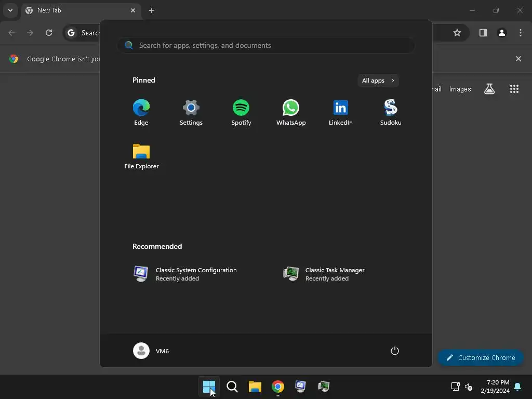Select the New Tab tab in Chrome

(x=81, y=10)
